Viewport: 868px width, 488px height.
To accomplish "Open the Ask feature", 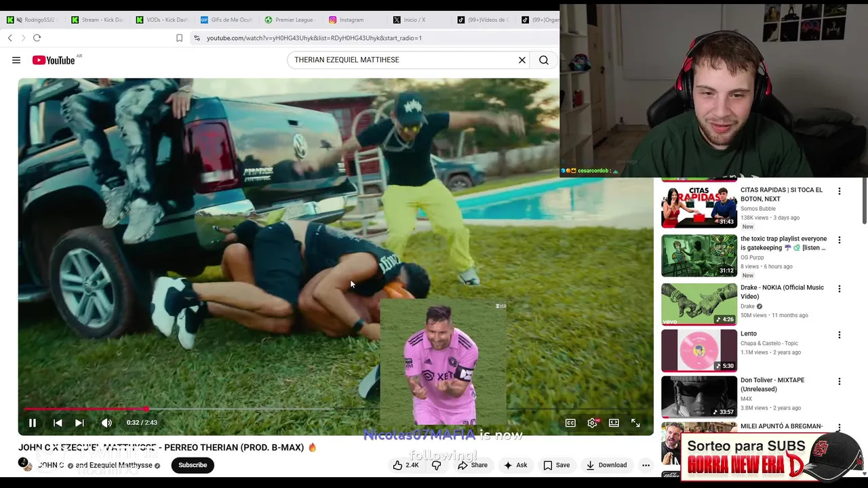I will tap(515, 465).
